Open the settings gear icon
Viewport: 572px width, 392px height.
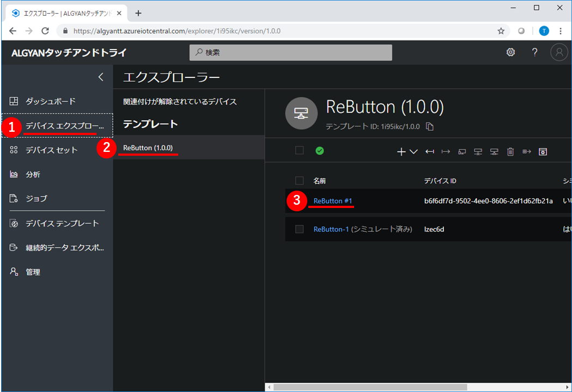511,52
